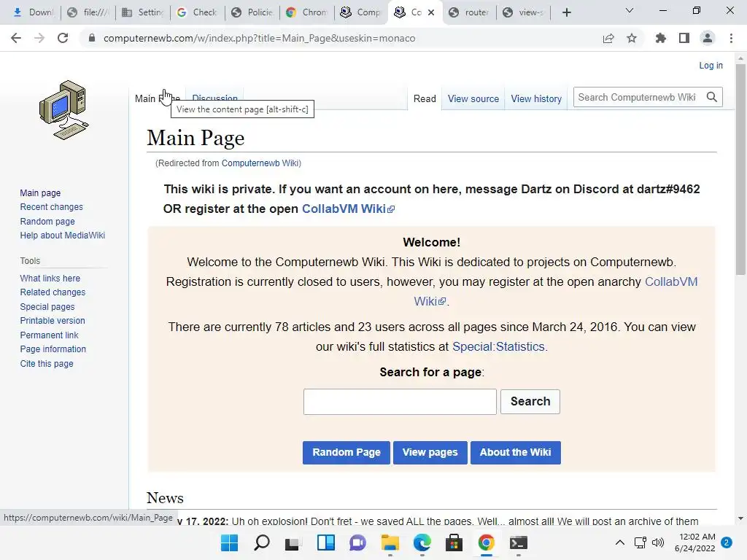Click the network tray icon
The height and width of the screenshot is (560, 747).
point(640,542)
